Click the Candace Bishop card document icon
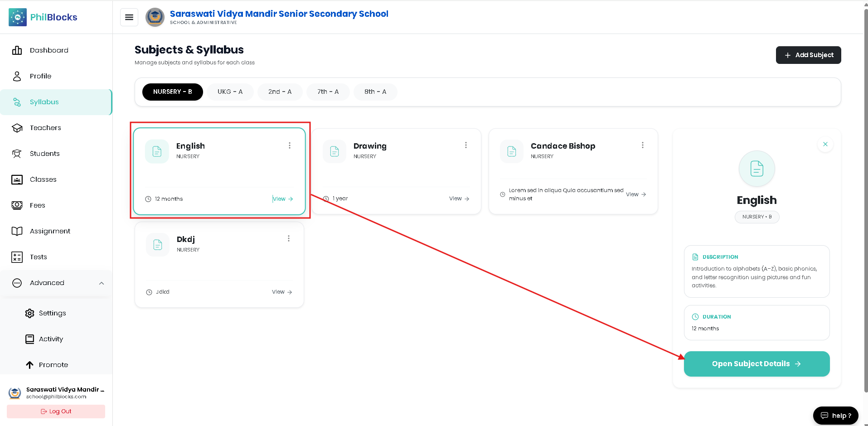The image size is (868, 426). 512,151
